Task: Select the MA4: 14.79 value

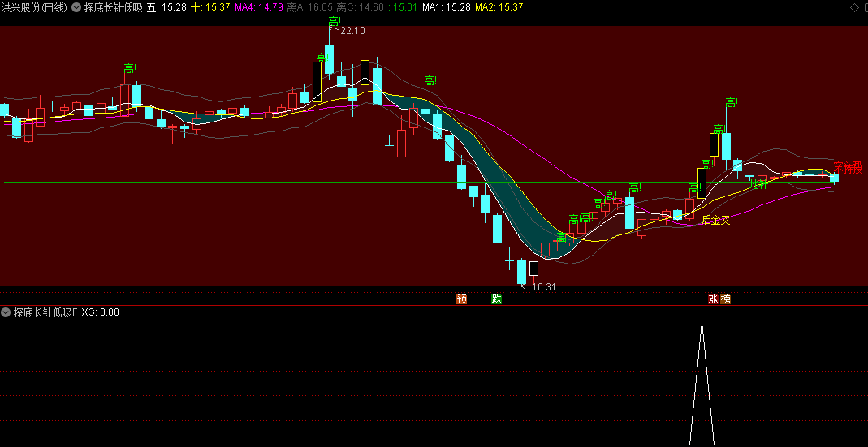Action: tap(259, 8)
